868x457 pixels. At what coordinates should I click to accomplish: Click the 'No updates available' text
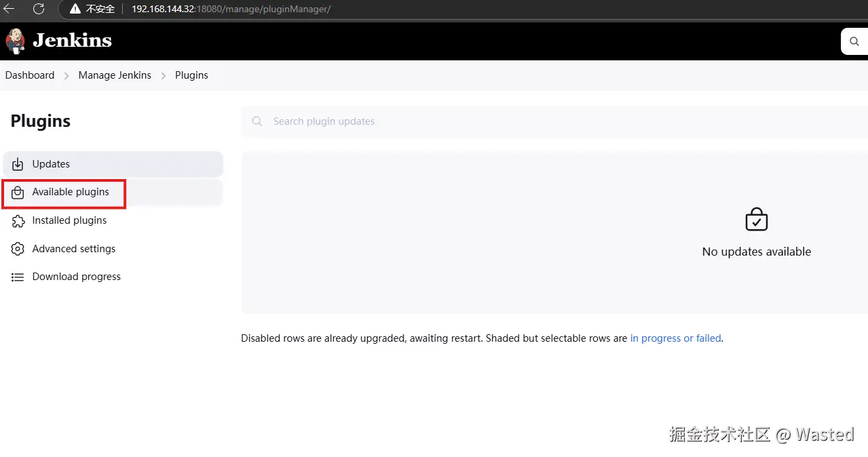tap(757, 252)
